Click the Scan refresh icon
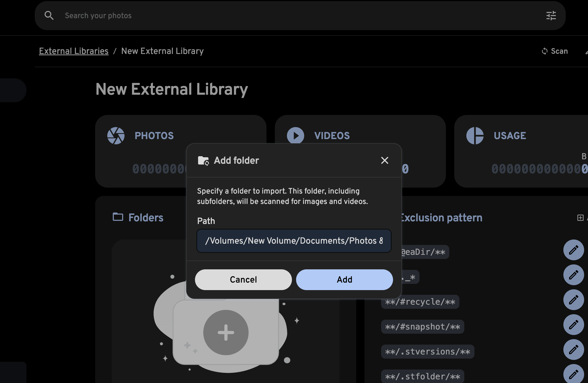588x383 pixels. (x=544, y=51)
